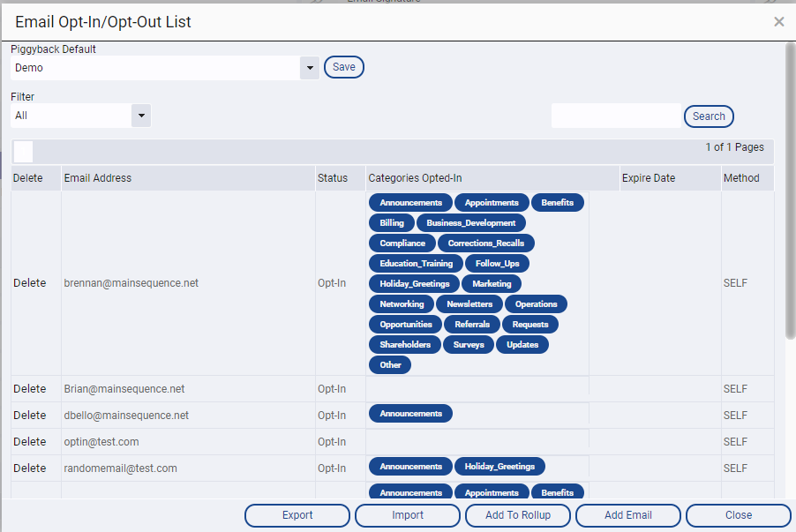Click brennan's Appointments category tag
This screenshot has height=532, width=796.
[492, 203]
